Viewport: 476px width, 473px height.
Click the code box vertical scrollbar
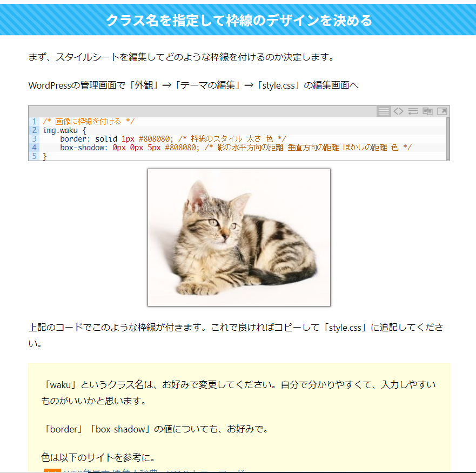tap(448, 138)
